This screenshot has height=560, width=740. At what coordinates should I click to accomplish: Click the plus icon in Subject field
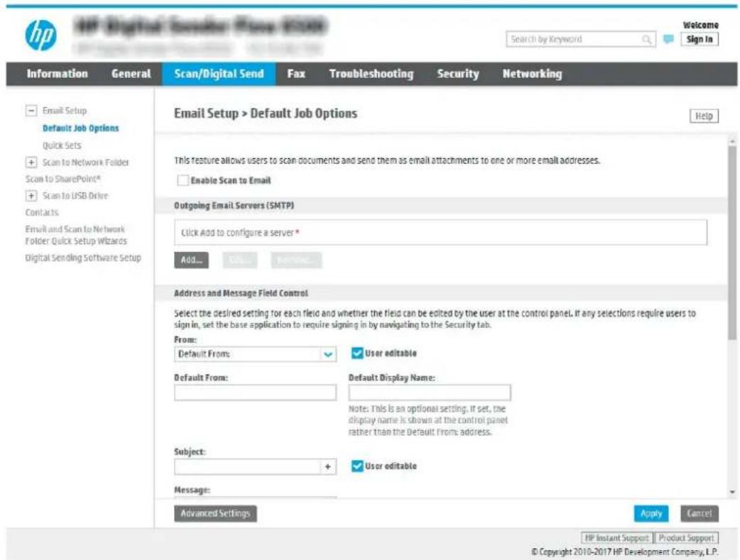(328, 466)
